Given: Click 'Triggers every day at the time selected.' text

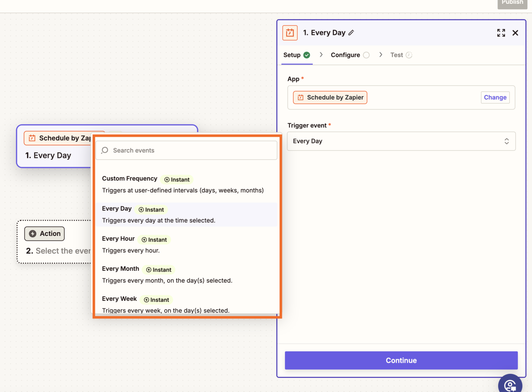Looking at the screenshot, I should [158, 221].
